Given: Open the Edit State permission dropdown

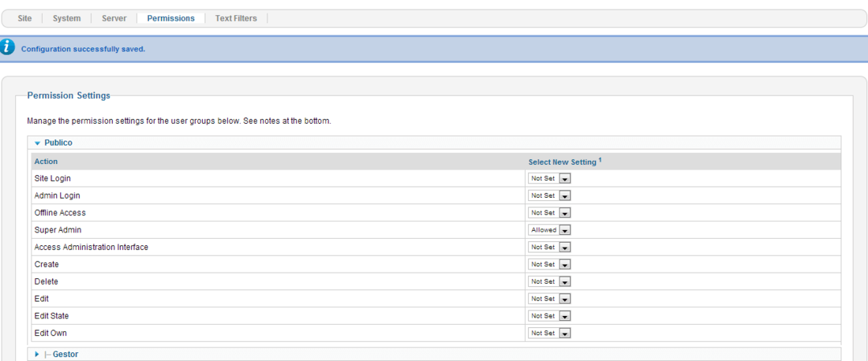Looking at the screenshot, I should 549,315.
